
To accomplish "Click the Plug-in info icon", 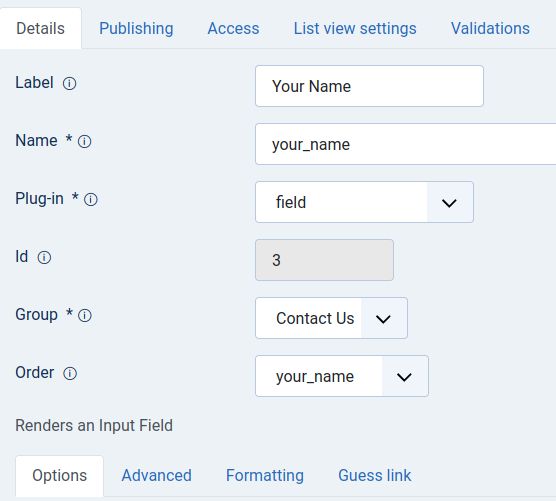I will pos(91,200).
